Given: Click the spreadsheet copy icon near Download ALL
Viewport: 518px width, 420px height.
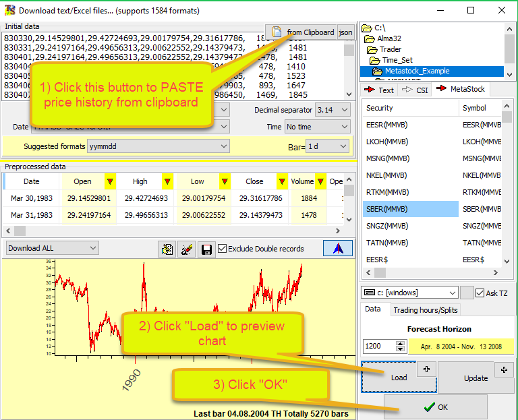Looking at the screenshot, I should click(167, 249).
